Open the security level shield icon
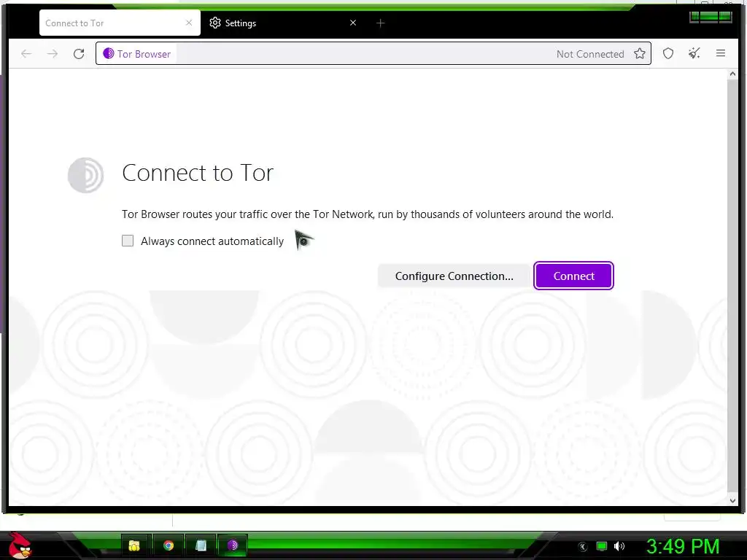This screenshot has height=560, width=747. pos(668,53)
